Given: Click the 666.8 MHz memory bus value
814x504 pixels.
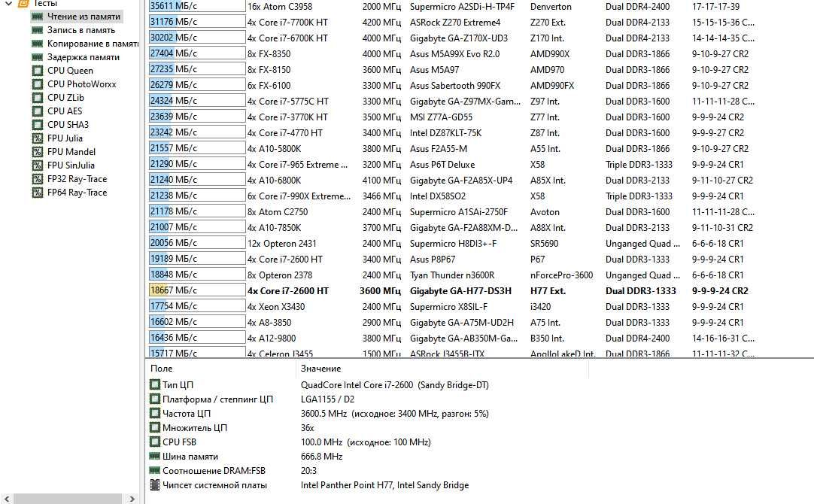Looking at the screenshot, I should 321,457.
